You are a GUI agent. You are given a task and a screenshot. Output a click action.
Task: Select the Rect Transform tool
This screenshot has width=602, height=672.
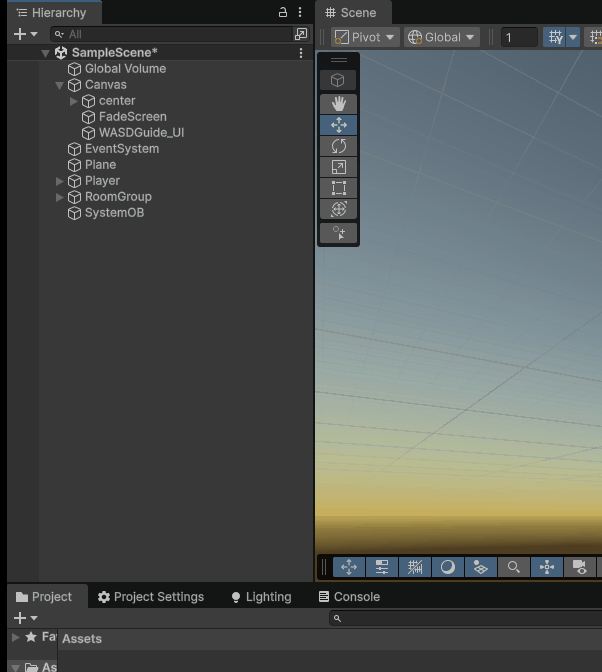(x=339, y=188)
